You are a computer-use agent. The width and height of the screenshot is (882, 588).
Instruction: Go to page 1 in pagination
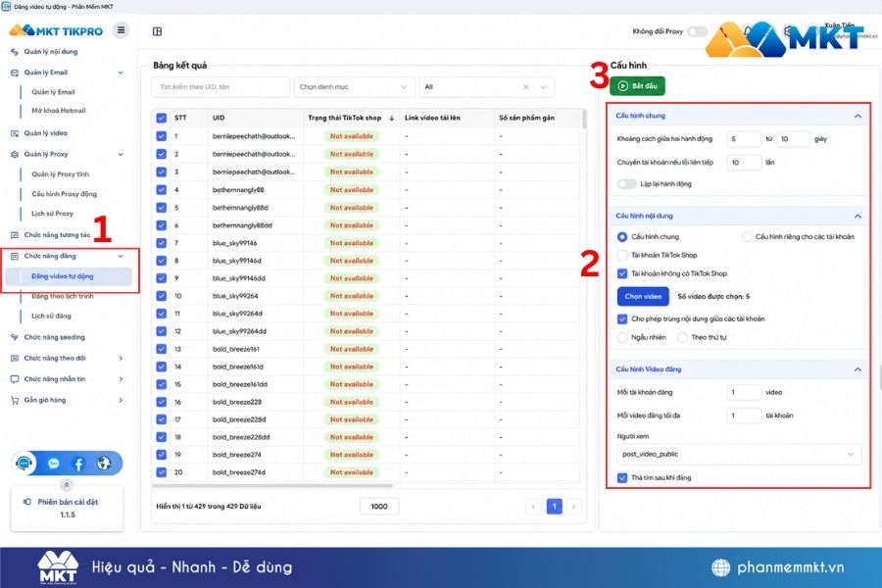click(554, 507)
